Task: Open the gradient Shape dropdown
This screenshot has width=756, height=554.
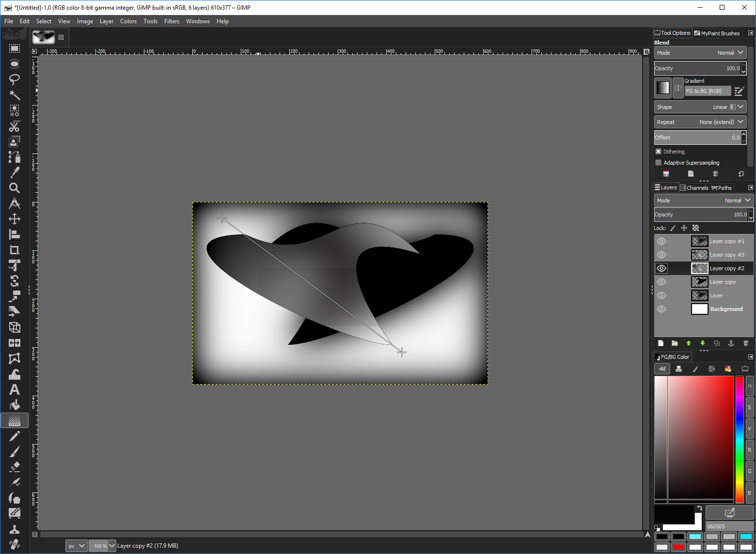Action: tap(700, 107)
